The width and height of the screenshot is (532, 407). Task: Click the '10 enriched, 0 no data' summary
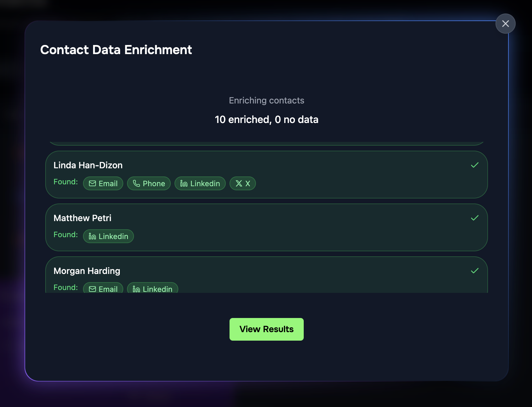267,120
